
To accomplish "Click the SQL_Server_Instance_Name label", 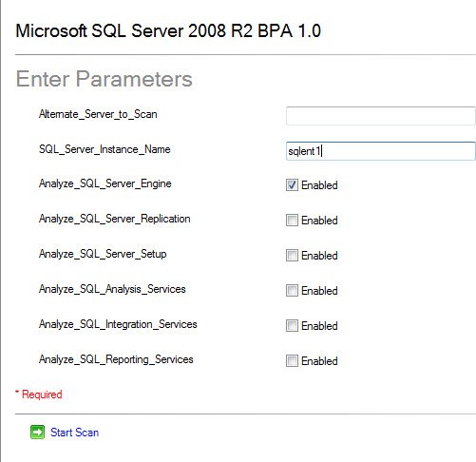I will (x=105, y=149).
